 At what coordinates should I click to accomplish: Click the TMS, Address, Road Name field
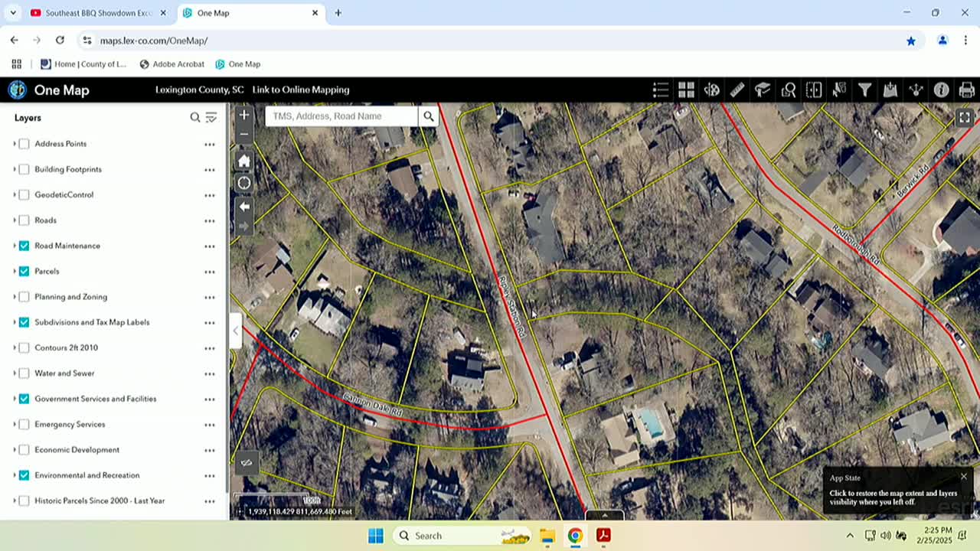pos(342,116)
